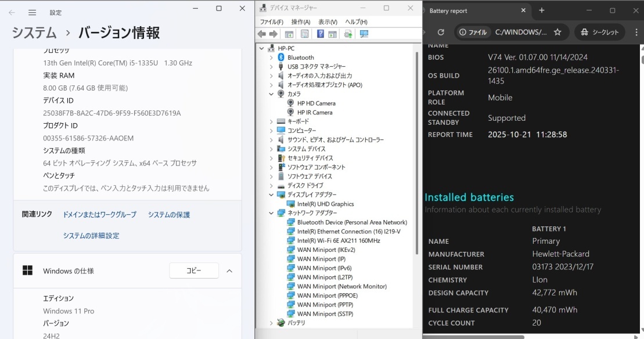The width and height of the screenshot is (644, 339).
Task: Open the システムの詳細設定 link
Action: coord(92,235)
